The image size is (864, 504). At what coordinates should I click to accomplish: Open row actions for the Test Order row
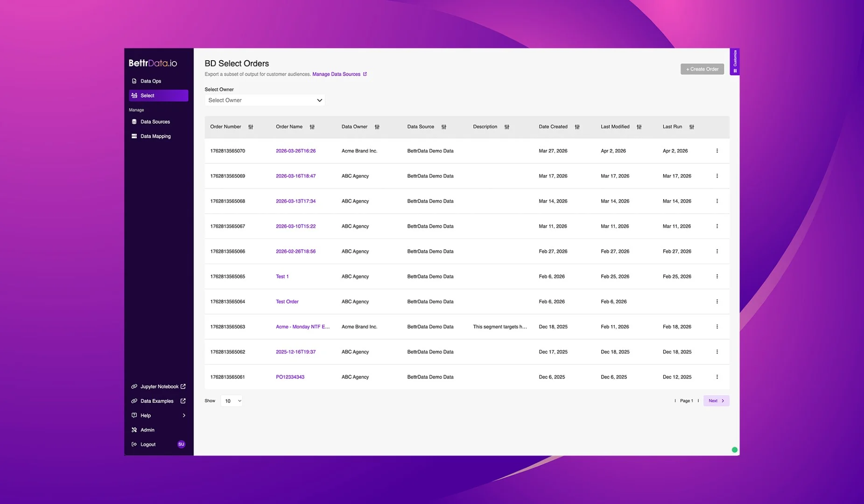point(717,301)
